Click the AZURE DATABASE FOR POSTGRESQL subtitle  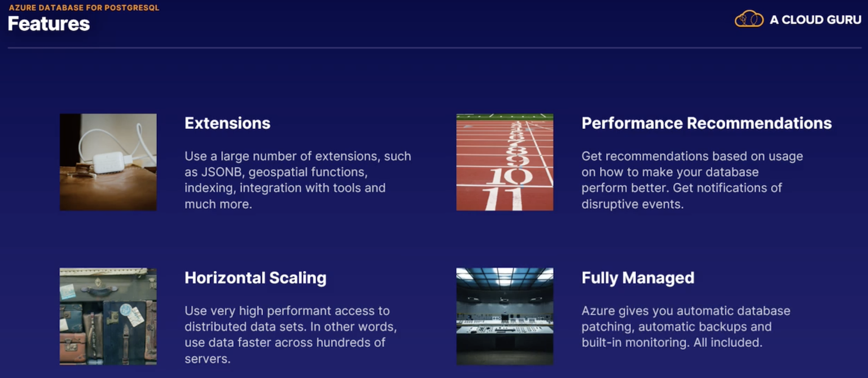(x=84, y=8)
